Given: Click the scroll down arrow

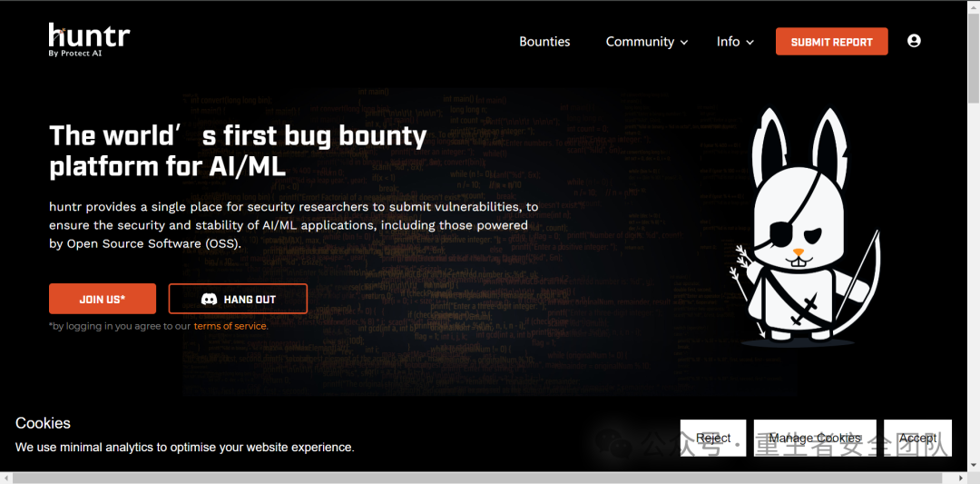Looking at the screenshot, I should (x=974, y=467).
